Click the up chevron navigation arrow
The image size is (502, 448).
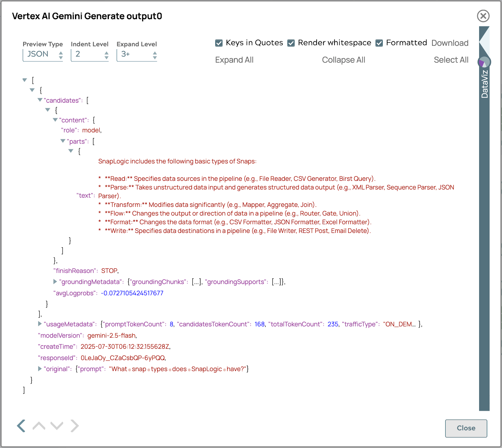(39, 426)
